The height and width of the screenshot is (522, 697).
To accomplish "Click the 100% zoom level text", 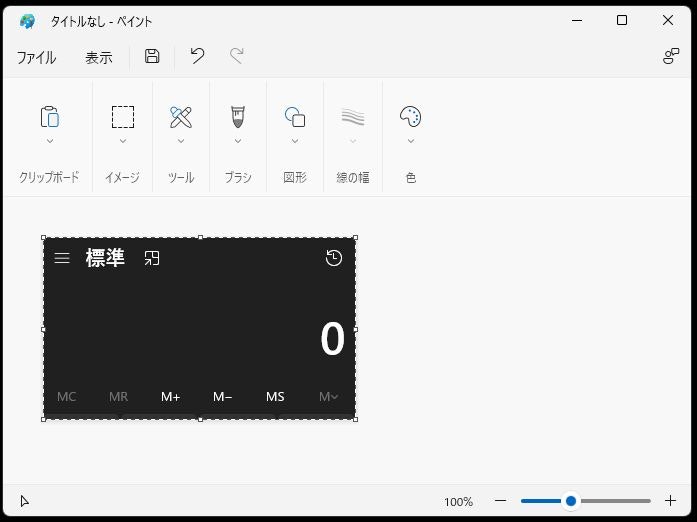I will [x=458, y=502].
